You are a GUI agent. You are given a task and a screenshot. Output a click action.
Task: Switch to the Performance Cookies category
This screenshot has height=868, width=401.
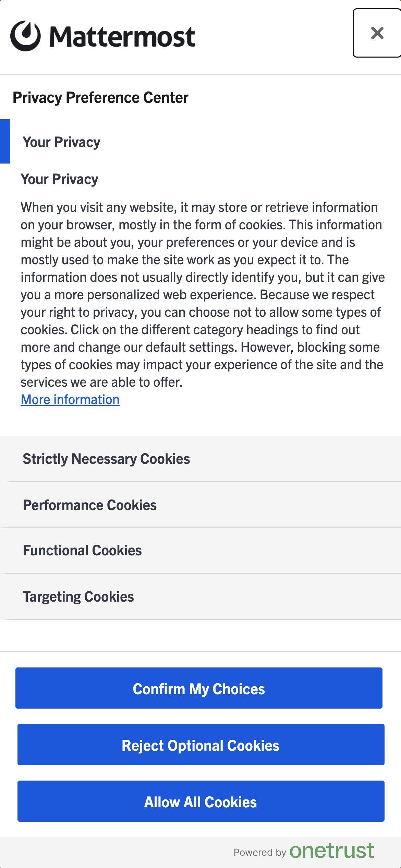click(x=90, y=505)
